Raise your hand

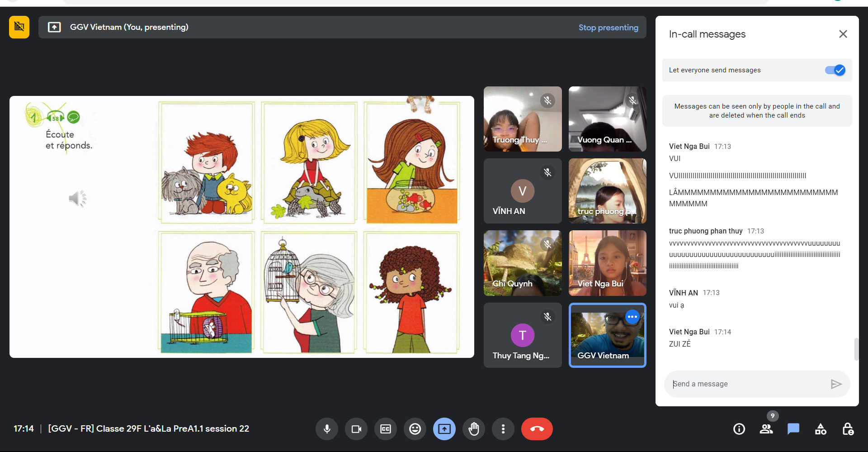[474, 429]
